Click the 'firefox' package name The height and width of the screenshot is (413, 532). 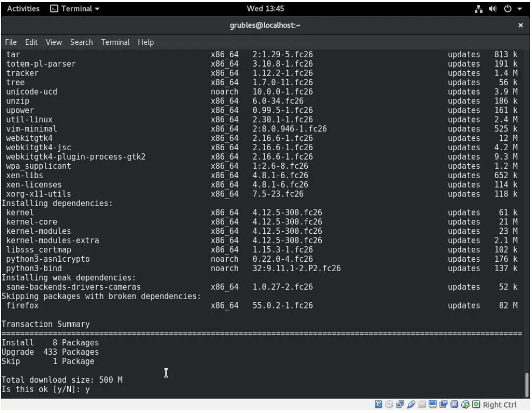point(22,306)
